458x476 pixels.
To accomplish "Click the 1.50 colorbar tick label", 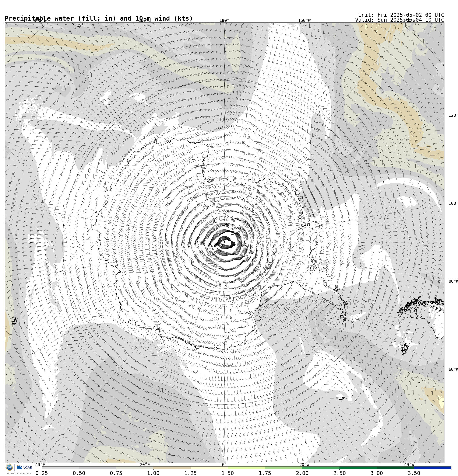I will (228, 473).
